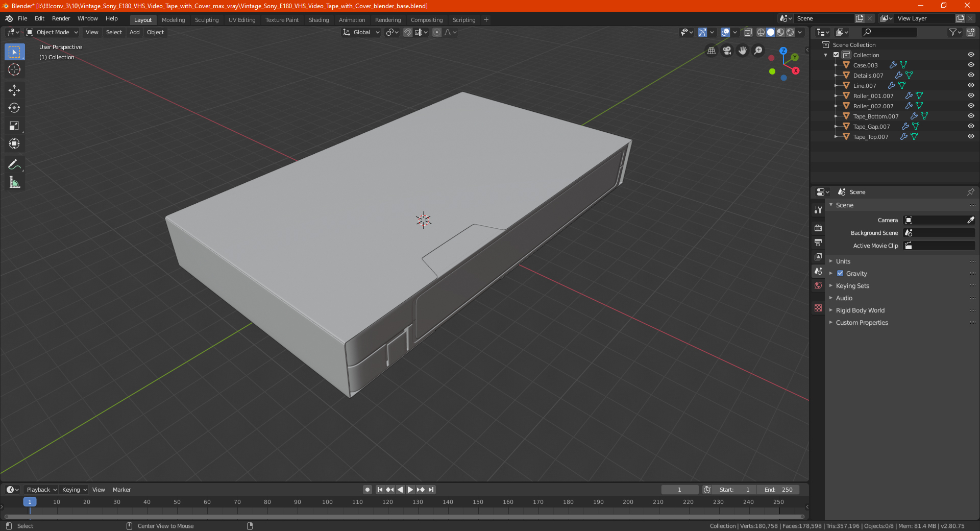Toggle snapping magnet button
The image size is (980, 531).
pyautogui.click(x=407, y=32)
